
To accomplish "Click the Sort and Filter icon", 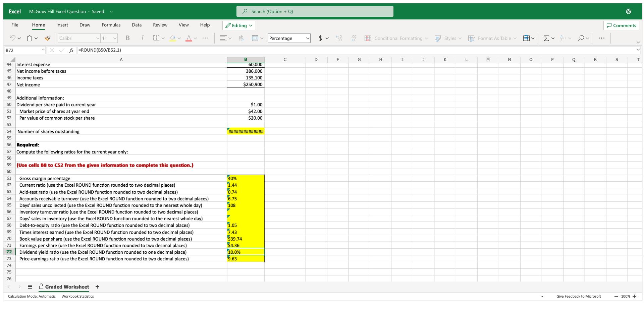I will (x=563, y=38).
